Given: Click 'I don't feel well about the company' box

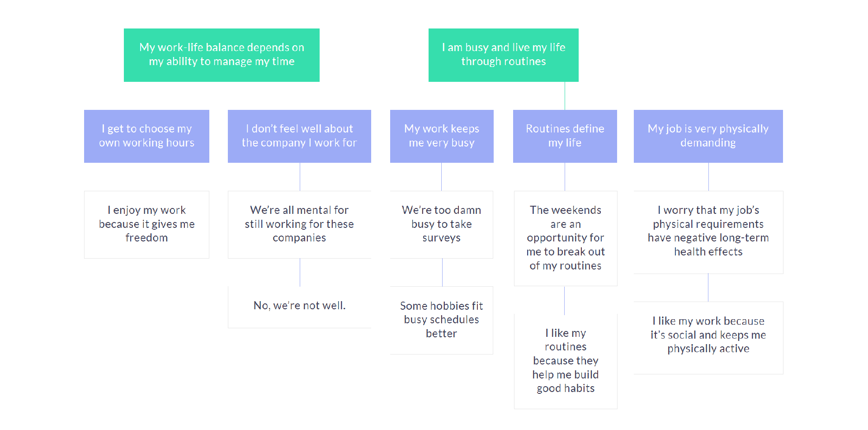Looking at the screenshot, I should click(299, 136).
